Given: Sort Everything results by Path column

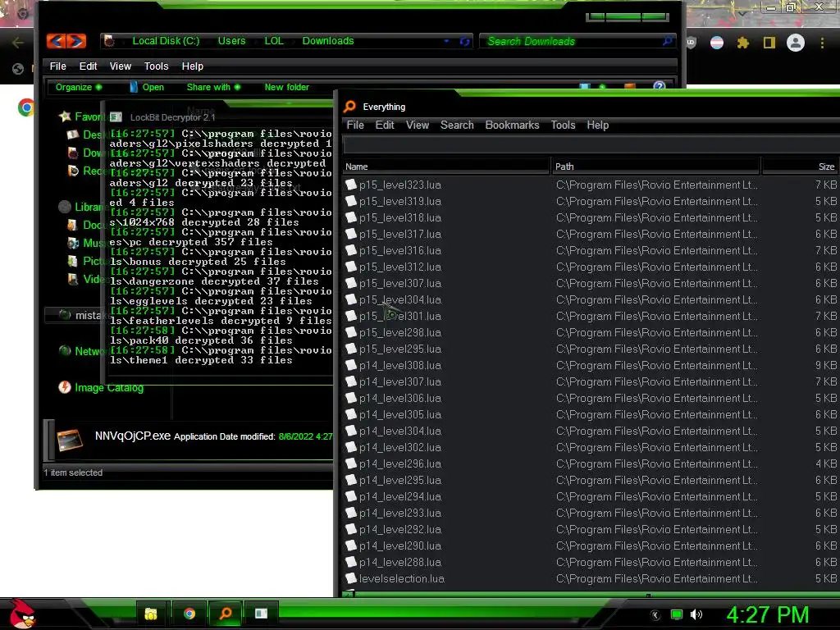Looking at the screenshot, I should (655, 167).
